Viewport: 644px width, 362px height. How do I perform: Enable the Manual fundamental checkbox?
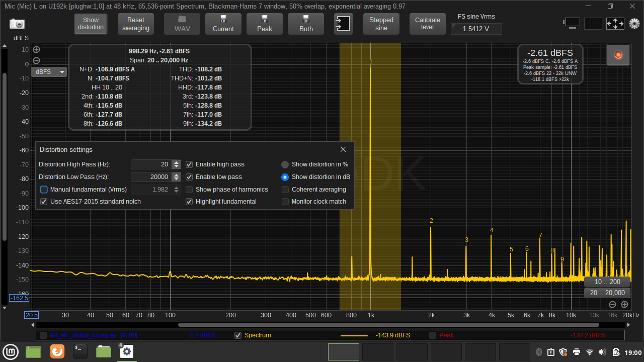(44, 190)
